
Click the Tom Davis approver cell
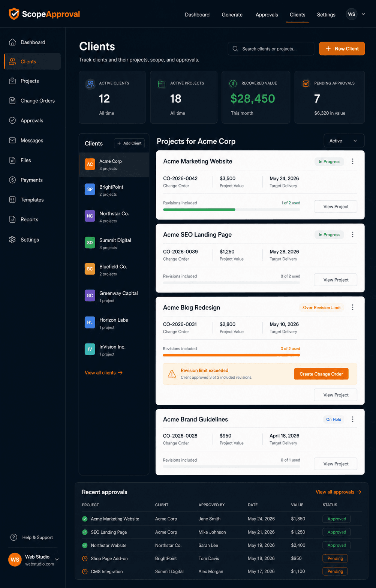pyautogui.click(x=209, y=558)
